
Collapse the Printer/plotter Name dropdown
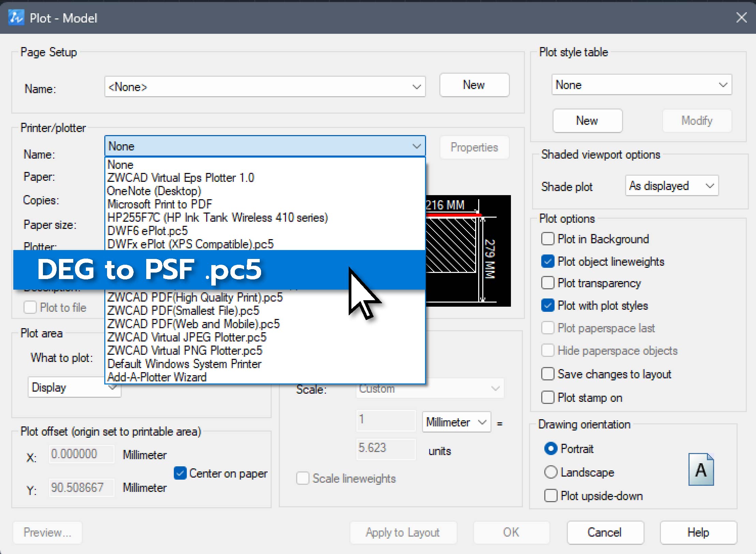(x=265, y=146)
